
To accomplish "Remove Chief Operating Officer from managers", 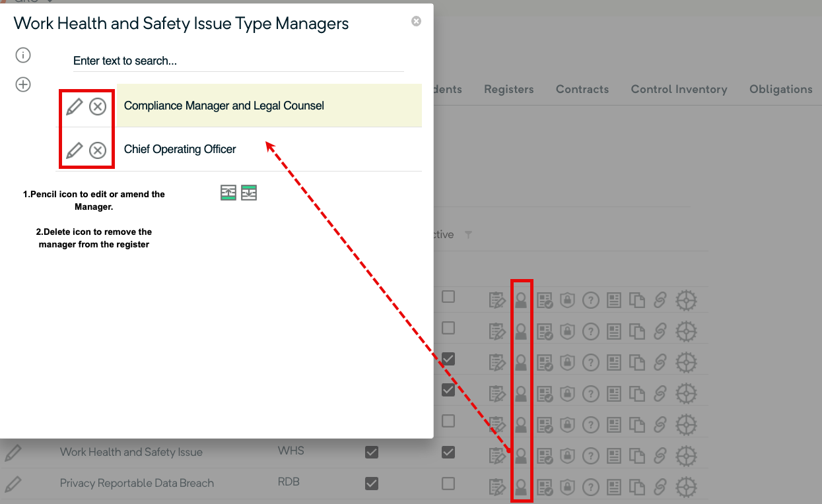I will 98,150.
